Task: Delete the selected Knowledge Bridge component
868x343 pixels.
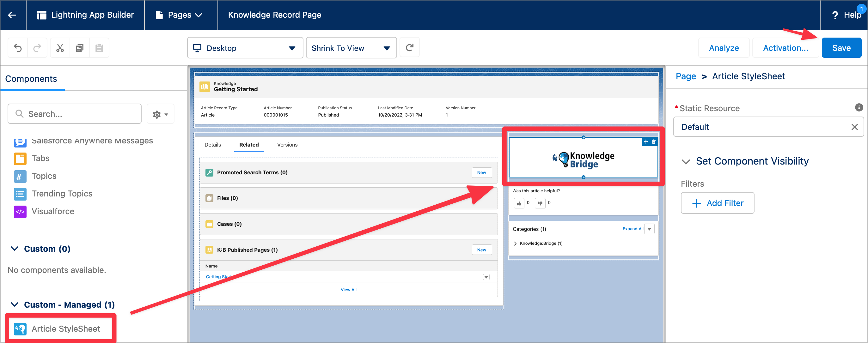Action: click(x=654, y=142)
